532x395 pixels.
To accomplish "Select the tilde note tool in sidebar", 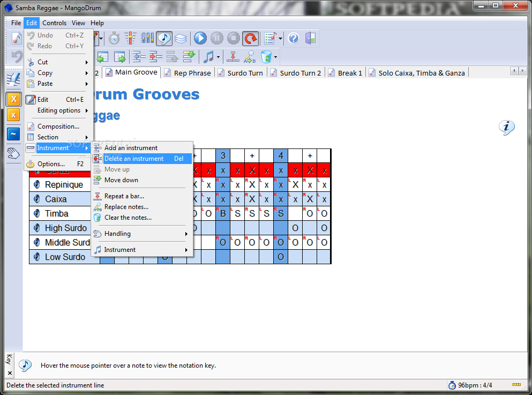I will (13, 134).
